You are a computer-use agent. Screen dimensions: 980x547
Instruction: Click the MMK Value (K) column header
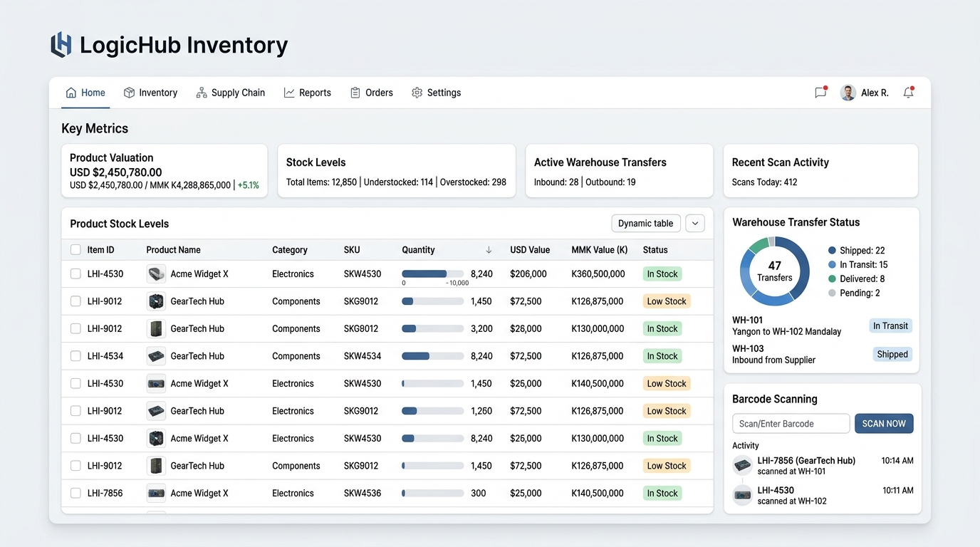[600, 250]
